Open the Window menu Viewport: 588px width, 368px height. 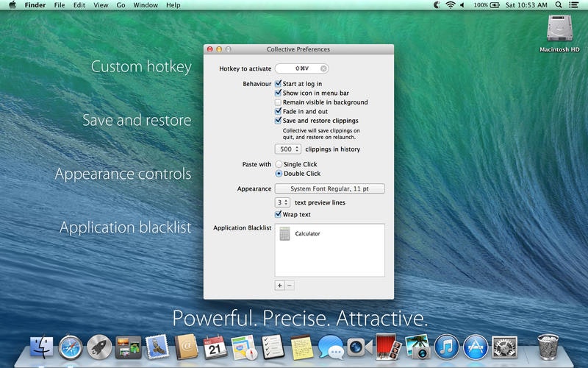(150, 5)
